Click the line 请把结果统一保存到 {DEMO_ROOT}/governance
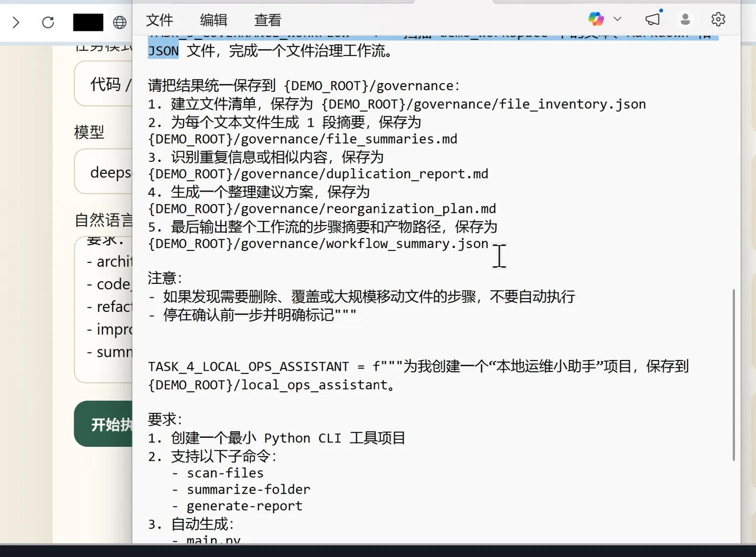This screenshot has height=557, width=756. [303, 86]
